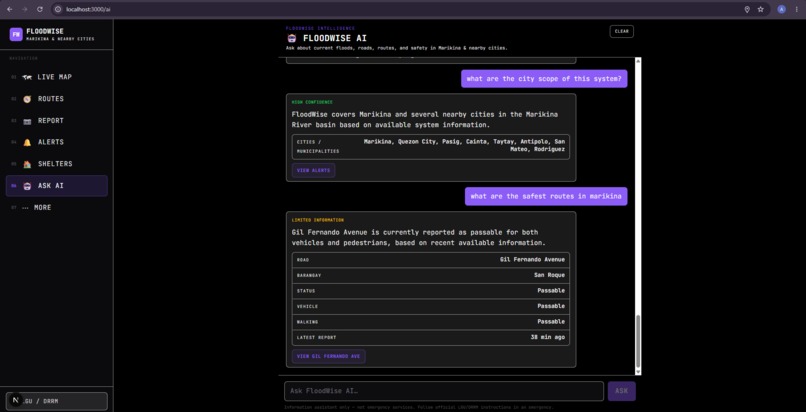Click the View Alerts button

[x=314, y=171]
